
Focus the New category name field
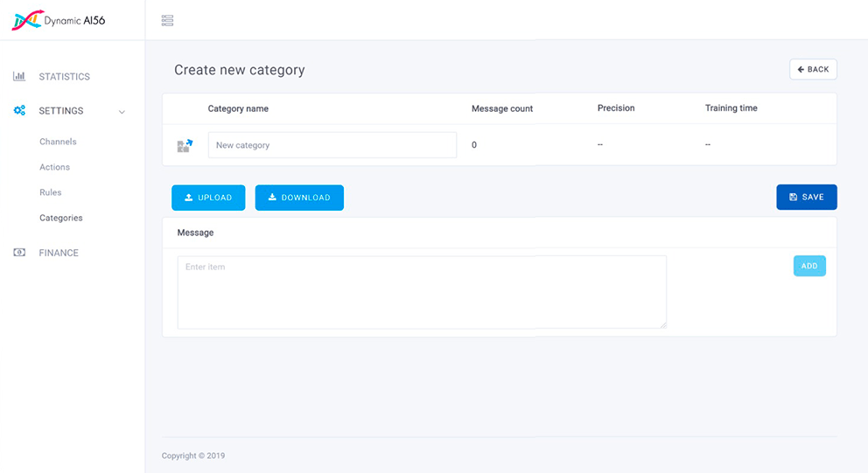click(x=332, y=145)
